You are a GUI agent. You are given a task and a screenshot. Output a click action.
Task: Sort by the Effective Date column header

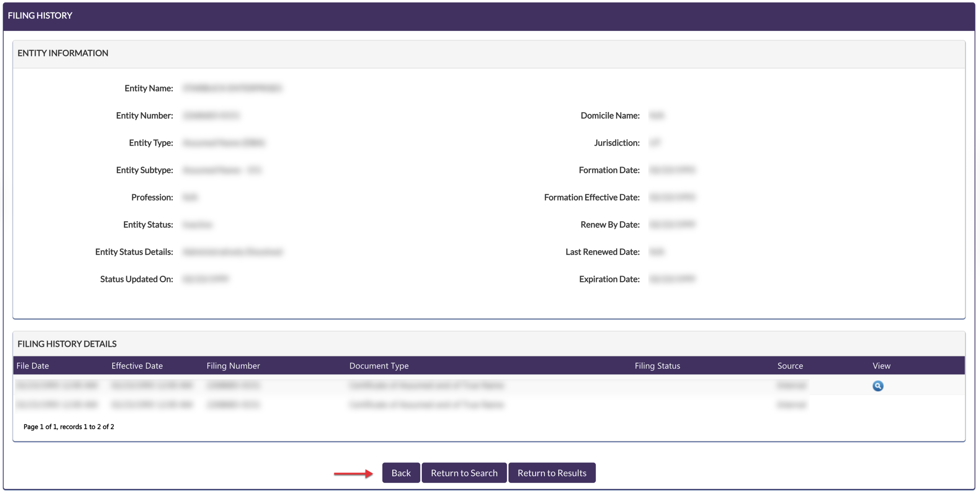coord(137,366)
